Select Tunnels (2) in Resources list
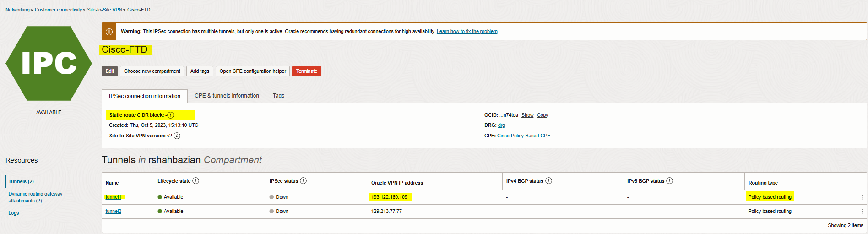868x234 pixels. click(21, 181)
